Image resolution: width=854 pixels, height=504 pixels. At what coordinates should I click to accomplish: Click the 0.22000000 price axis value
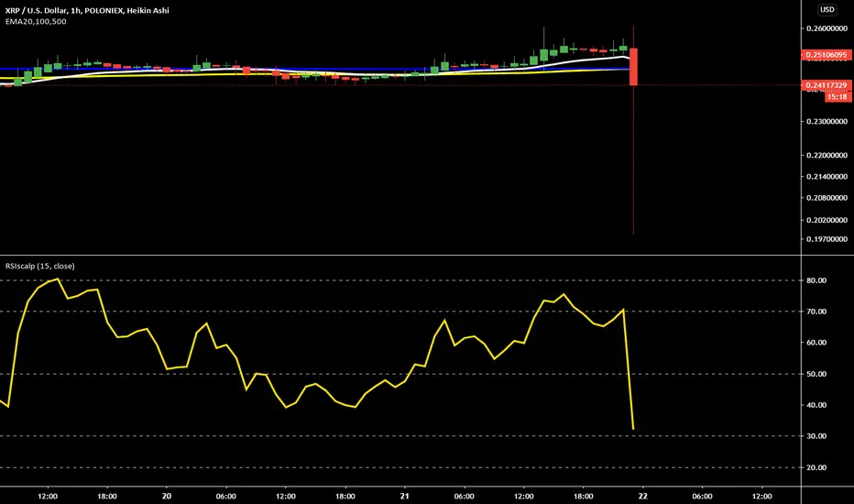point(827,155)
